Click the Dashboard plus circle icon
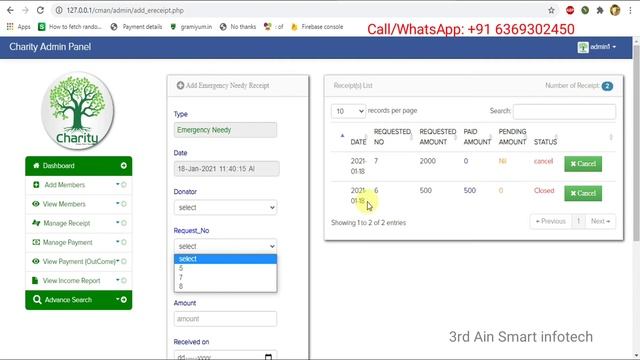640x360 pixels. [x=124, y=166]
